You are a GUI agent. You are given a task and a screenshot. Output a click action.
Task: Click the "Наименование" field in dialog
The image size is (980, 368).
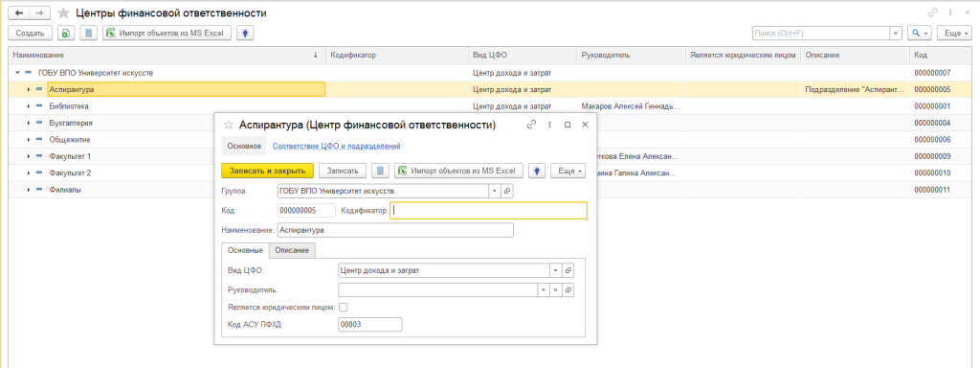point(395,230)
